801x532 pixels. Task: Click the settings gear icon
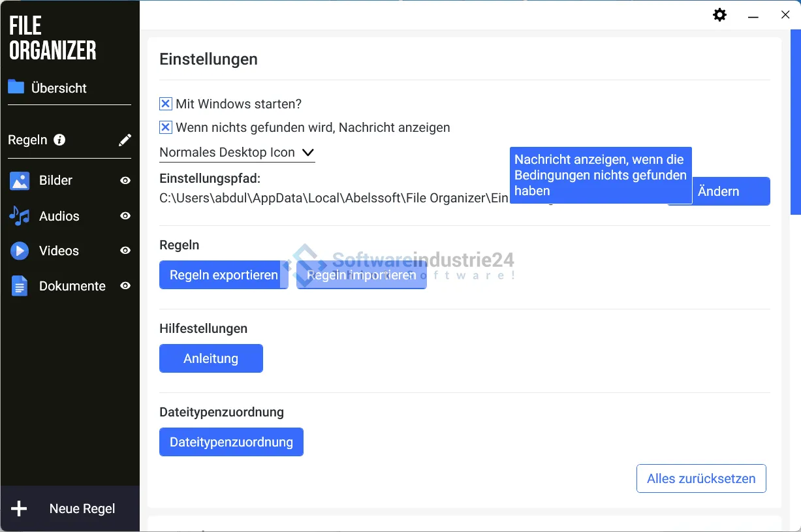click(719, 15)
